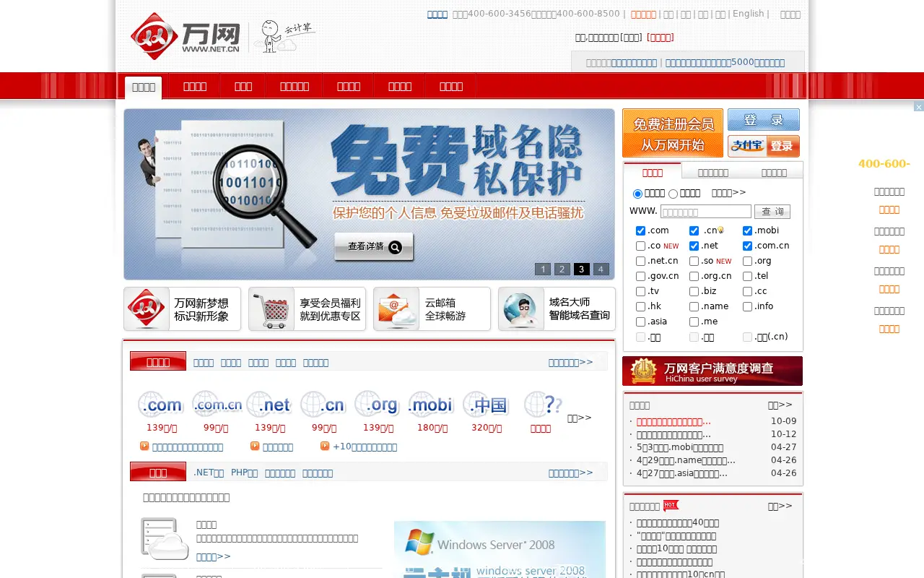Image resolution: width=924 pixels, height=578 pixels.
Task: Open the 云邮箱 cloud mail card
Action: [432, 309]
